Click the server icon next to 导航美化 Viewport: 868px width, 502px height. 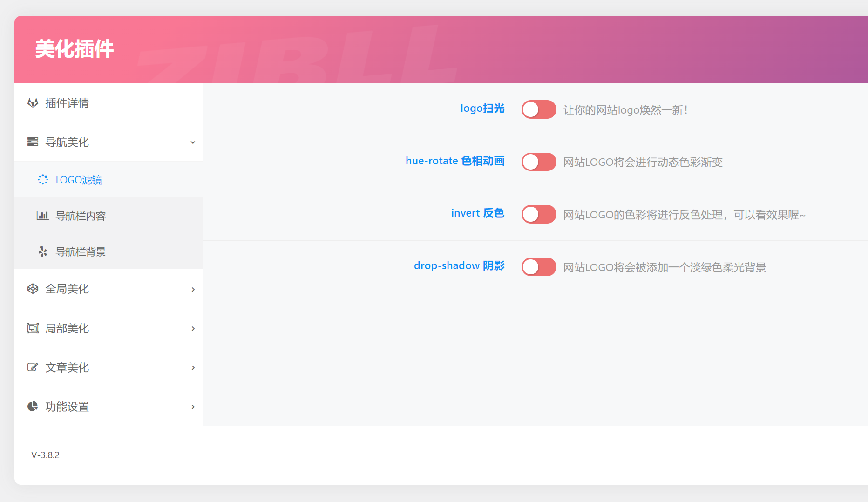tap(33, 142)
